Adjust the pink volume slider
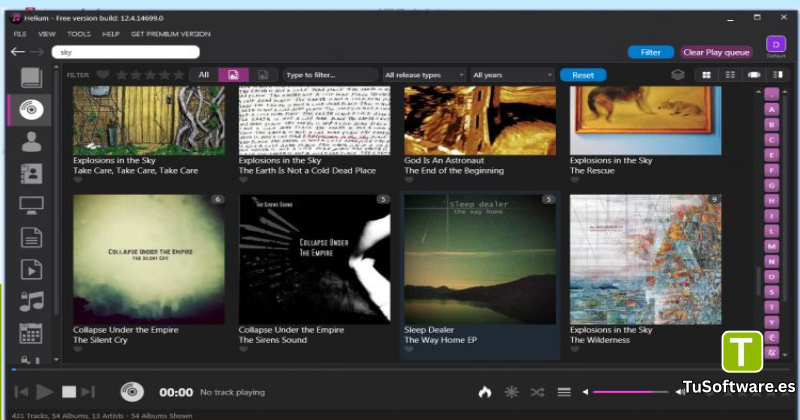800x420 pixels. 631,392
